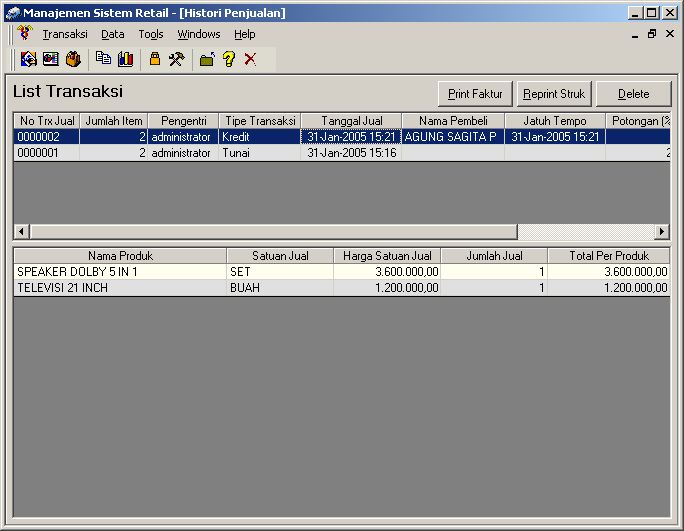
Task: Click the second toolbar picture-card icon
Action: [50, 59]
